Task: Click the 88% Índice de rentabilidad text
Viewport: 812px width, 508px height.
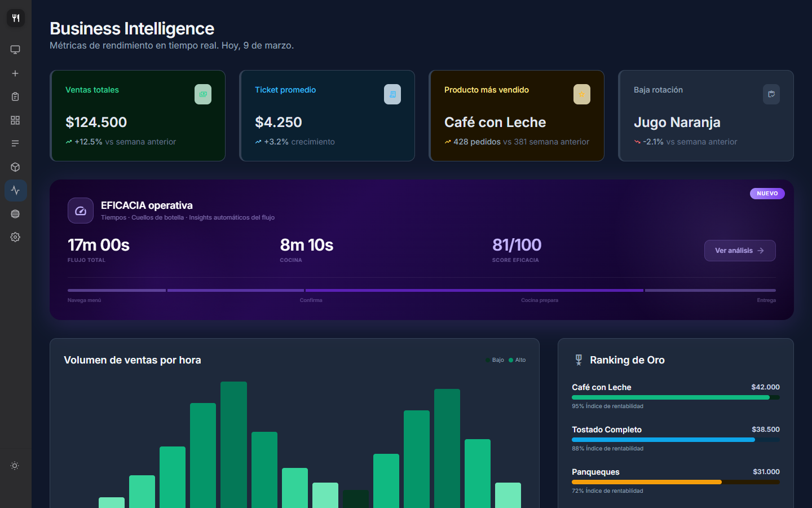Action: pos(607,449)
